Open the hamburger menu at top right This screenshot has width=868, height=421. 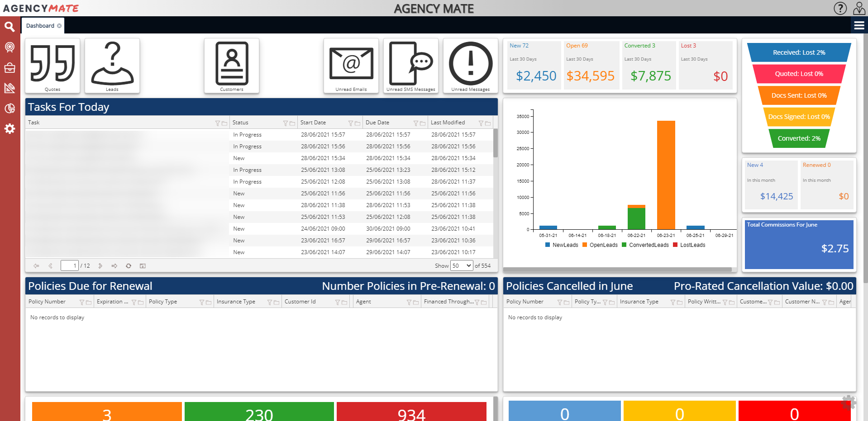[859, 25]
